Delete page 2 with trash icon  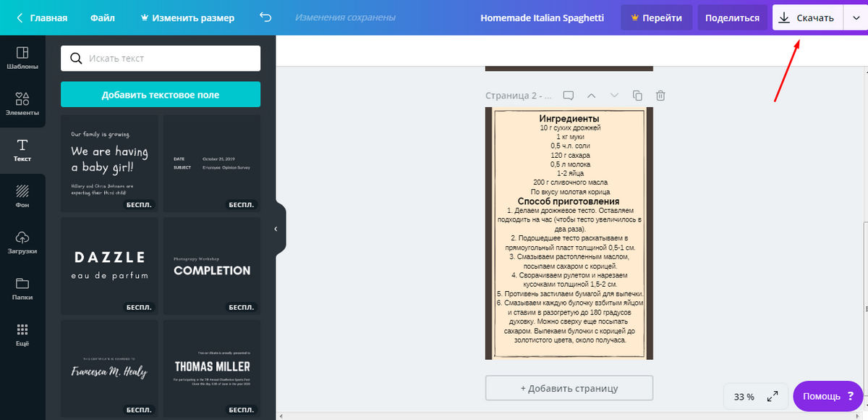[660, 96]
